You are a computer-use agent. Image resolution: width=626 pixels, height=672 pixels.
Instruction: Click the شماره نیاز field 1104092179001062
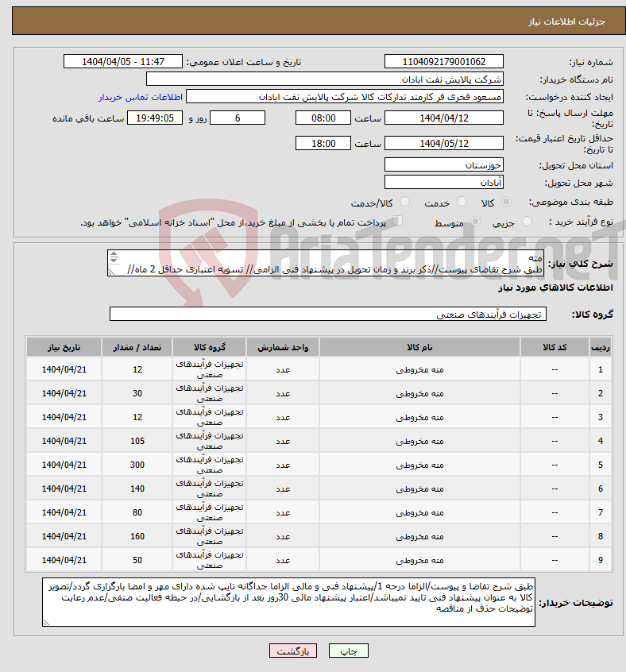pos(444,62)
